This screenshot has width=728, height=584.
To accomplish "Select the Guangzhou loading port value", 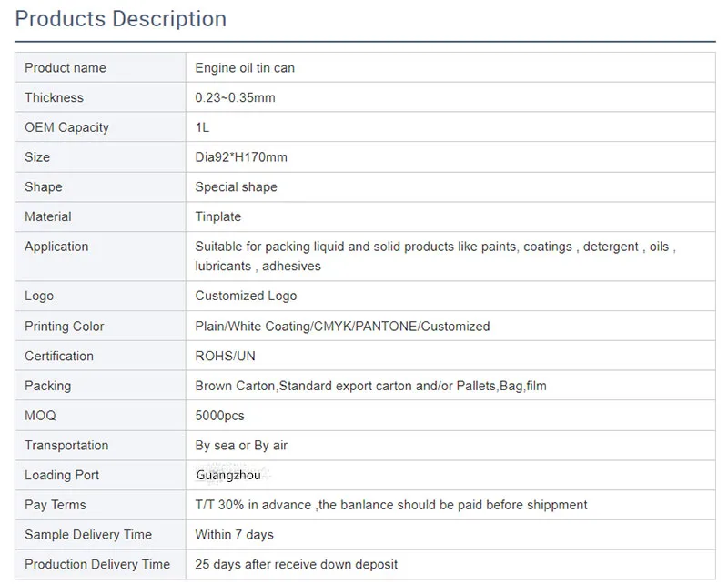I will click(228, 475).
